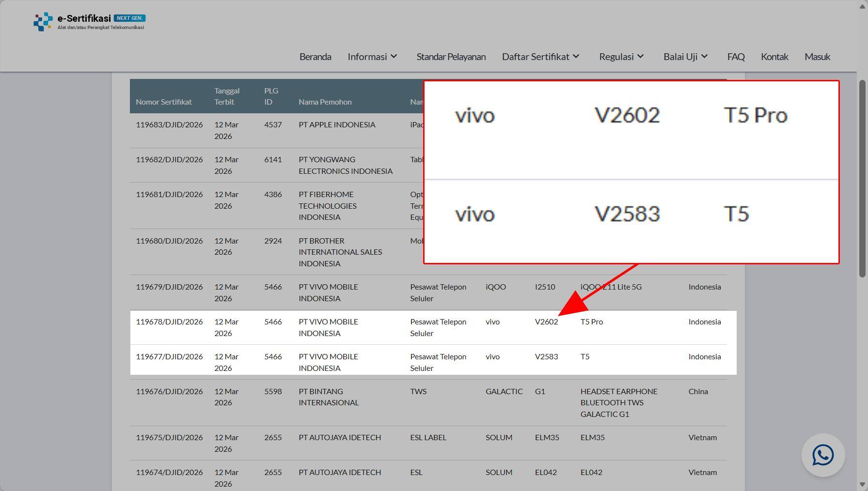Click PLG ID 2924 cell
Image resolution: width=868 pixels, height=491 pixels.
tap(273, 241)
